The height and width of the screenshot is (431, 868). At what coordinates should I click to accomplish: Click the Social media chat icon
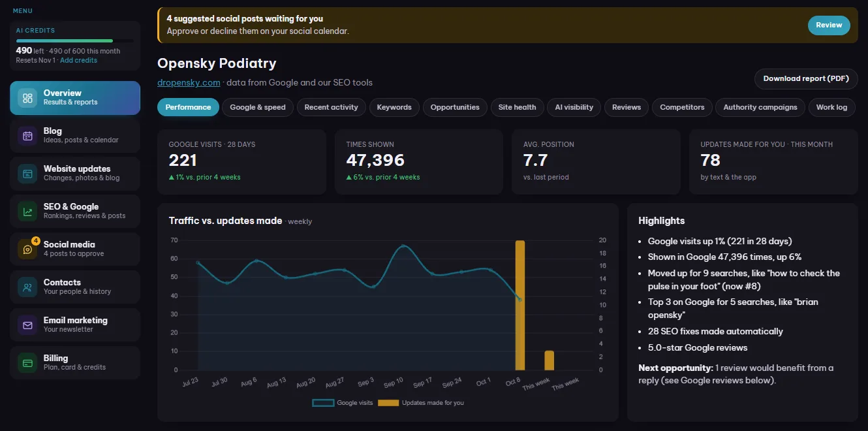click(27, 249)
